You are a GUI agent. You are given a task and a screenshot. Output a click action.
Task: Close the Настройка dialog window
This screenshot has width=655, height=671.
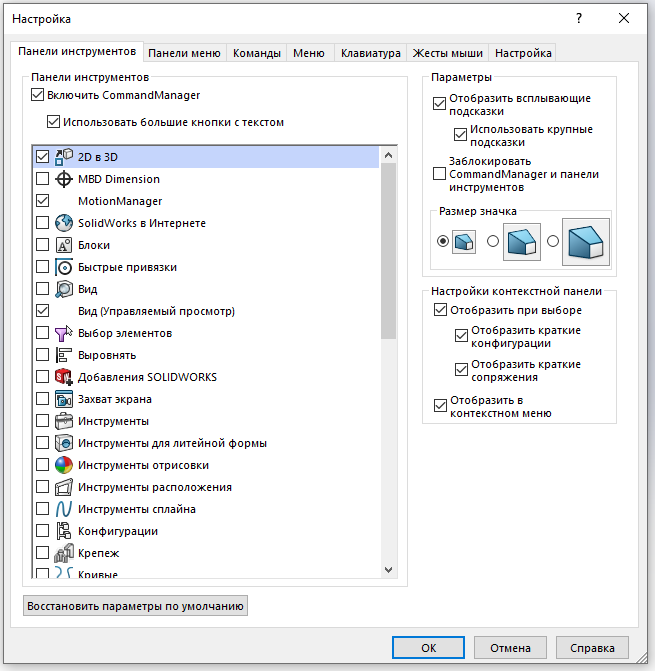click(x=624, y=18)
